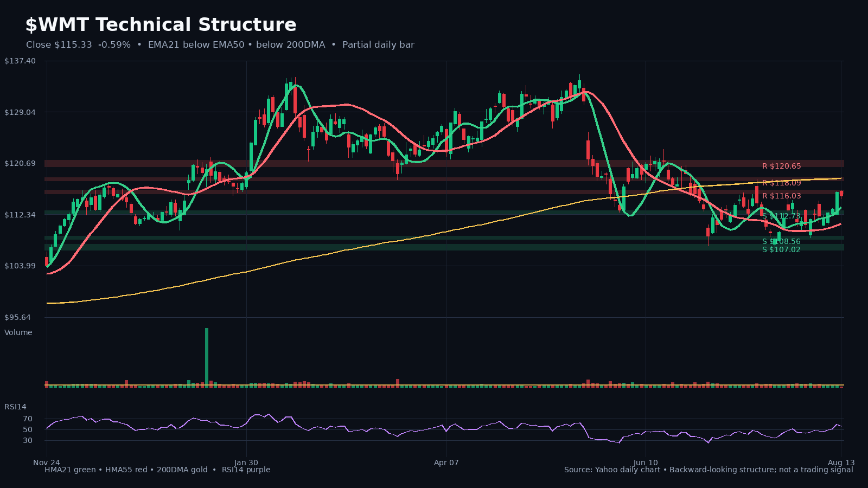Click the "$120.69" price axis label

(x=20, y=163)
